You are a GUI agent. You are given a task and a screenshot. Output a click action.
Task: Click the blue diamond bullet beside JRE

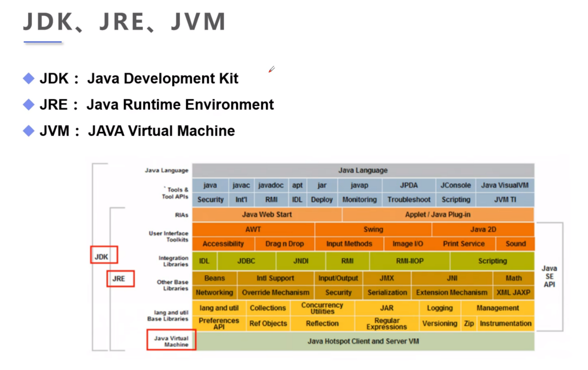[x=28, y=104]
